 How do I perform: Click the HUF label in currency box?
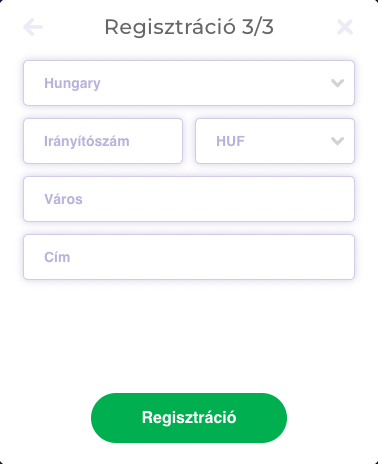(x=230, y=141)
